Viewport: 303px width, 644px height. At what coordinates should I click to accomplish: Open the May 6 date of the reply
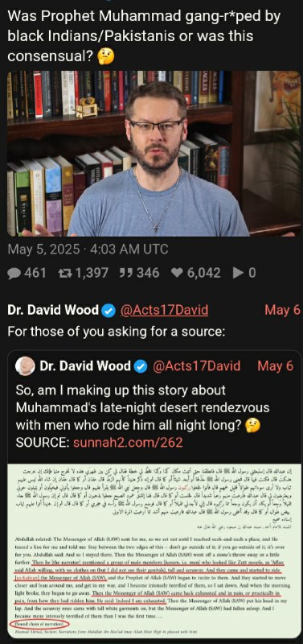pos(282,310)
